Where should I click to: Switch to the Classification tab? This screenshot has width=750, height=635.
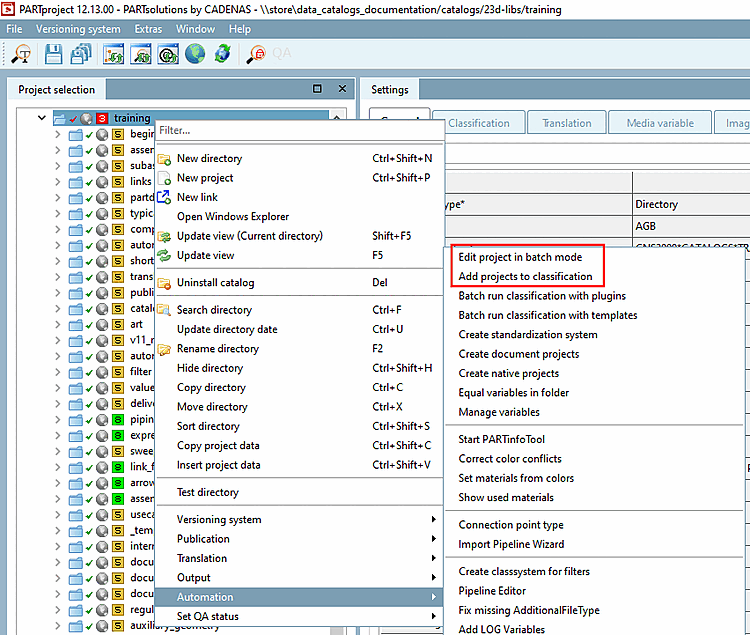[x=479, y=123]
